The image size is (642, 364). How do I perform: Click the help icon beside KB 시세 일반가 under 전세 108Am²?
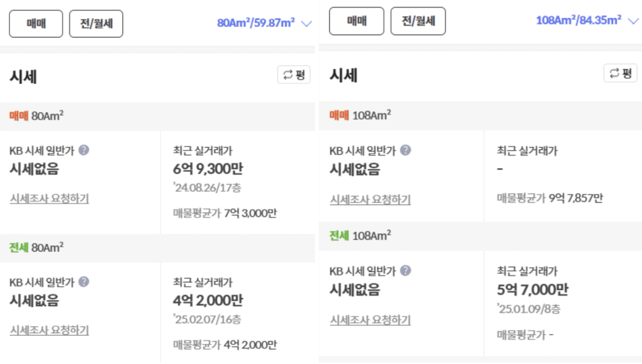(406, 271)
